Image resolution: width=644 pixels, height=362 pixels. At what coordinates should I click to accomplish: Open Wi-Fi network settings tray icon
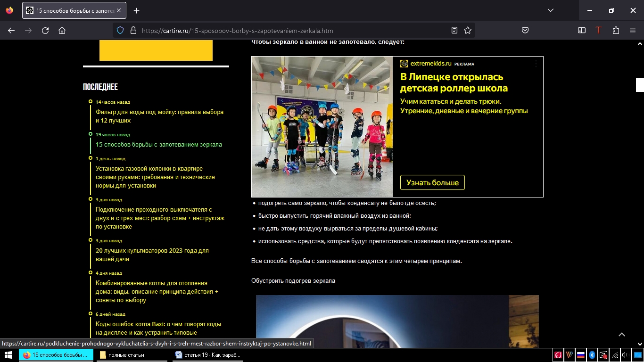click(615, 355)
